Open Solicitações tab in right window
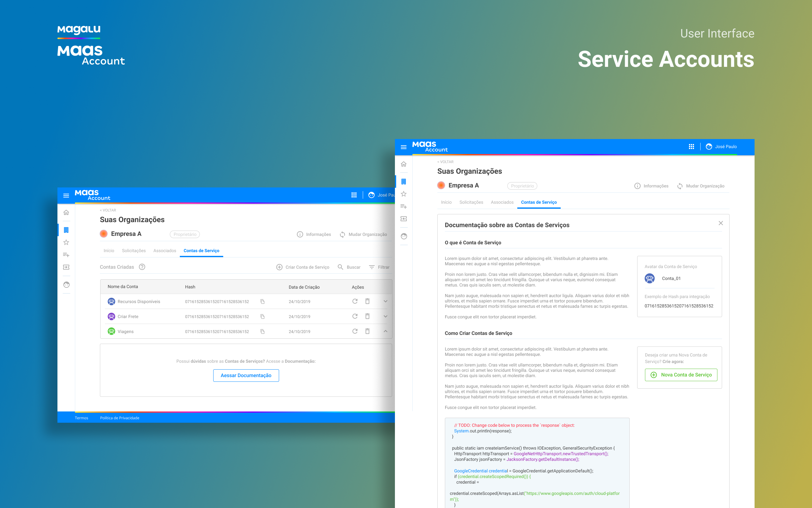Viewport: 812px width, 508px height. click(471, 202)
